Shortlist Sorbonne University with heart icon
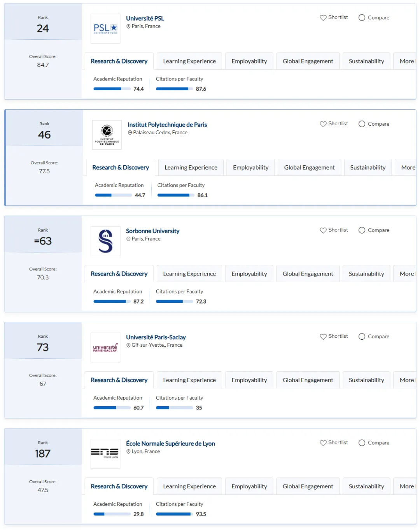Viewport: 420px width, 530px height. click(334, 230)
